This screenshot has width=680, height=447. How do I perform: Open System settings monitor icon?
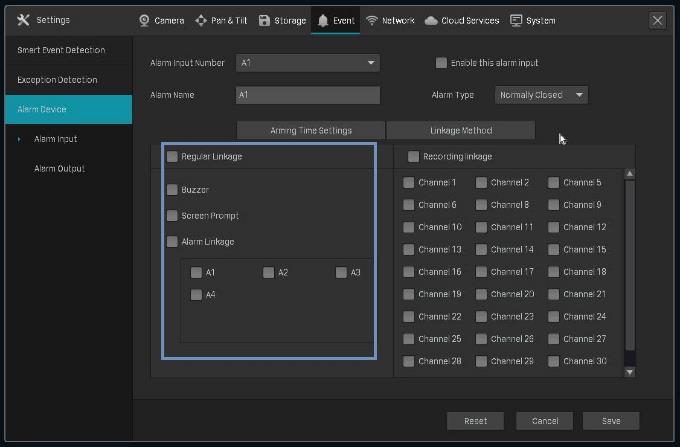516,20
